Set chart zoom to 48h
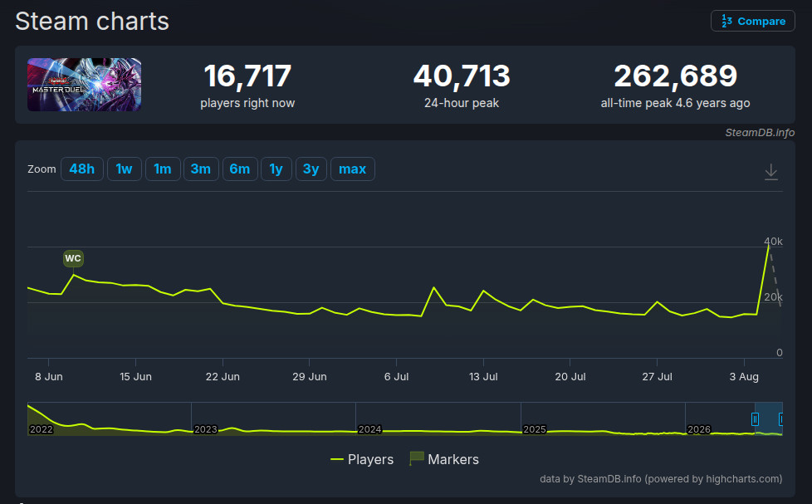The image size is (812, 504). pos(82,169)
